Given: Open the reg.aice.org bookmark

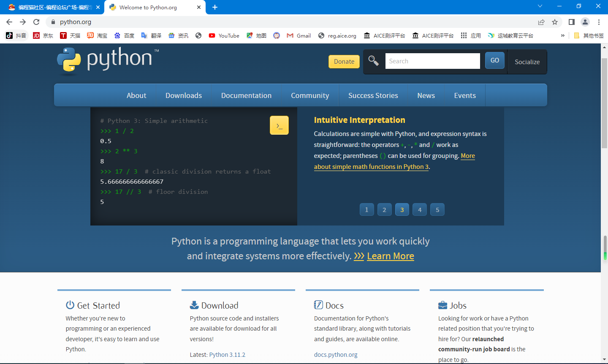Looking at the screenshot, I should click(337, 35).
